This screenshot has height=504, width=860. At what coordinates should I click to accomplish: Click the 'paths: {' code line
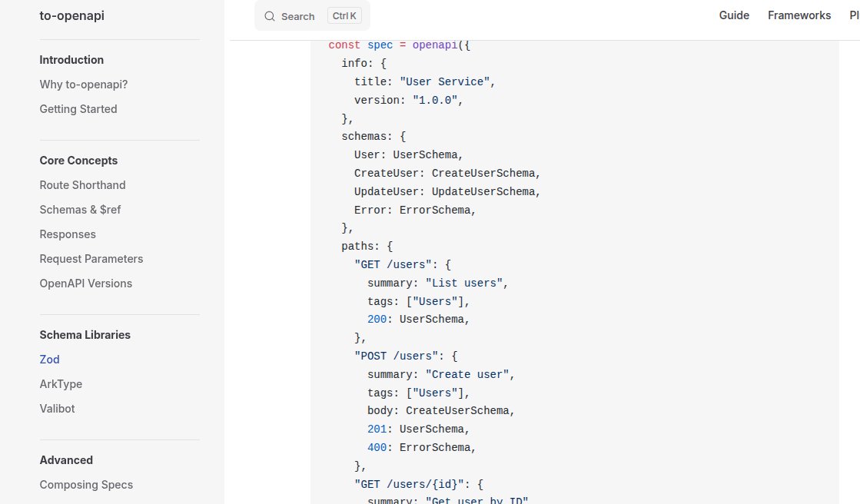(367, 247)
